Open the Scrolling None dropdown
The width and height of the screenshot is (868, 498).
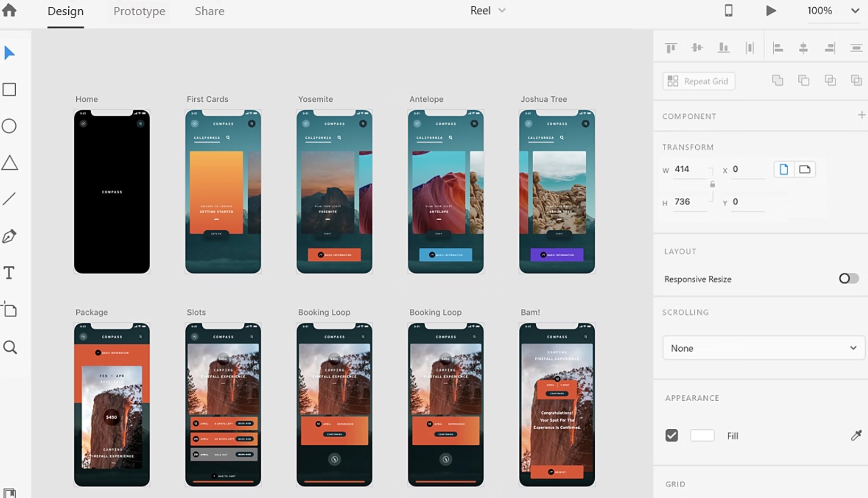point(763,348)
